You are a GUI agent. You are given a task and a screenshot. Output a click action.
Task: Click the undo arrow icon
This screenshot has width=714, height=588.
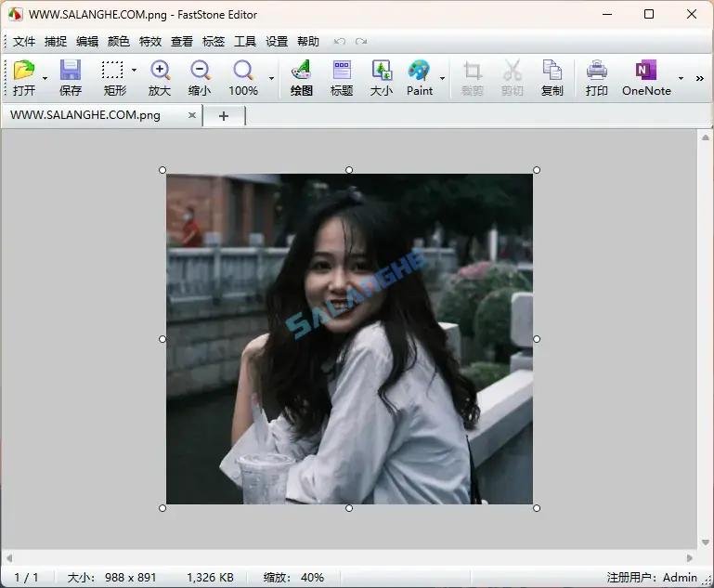point(339,42)
